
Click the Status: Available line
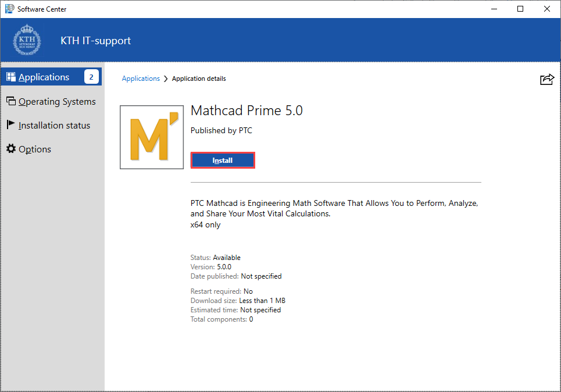pos(215,258)
